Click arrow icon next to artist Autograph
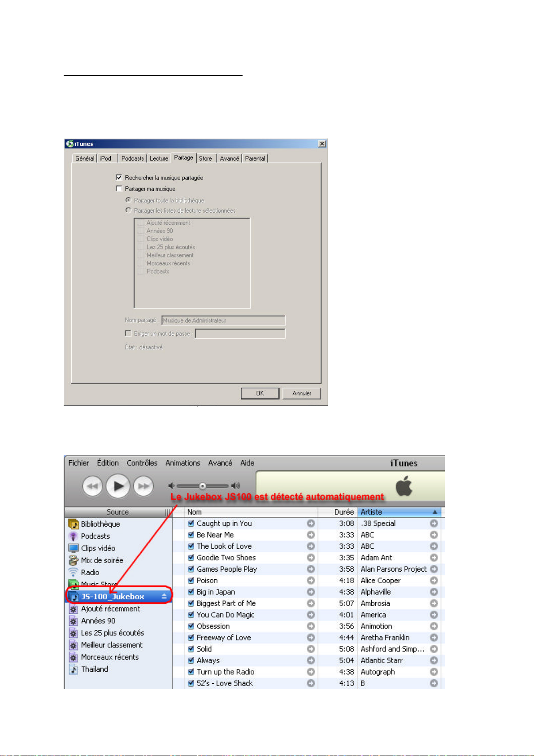534x756 pixels. coord(434,672)
